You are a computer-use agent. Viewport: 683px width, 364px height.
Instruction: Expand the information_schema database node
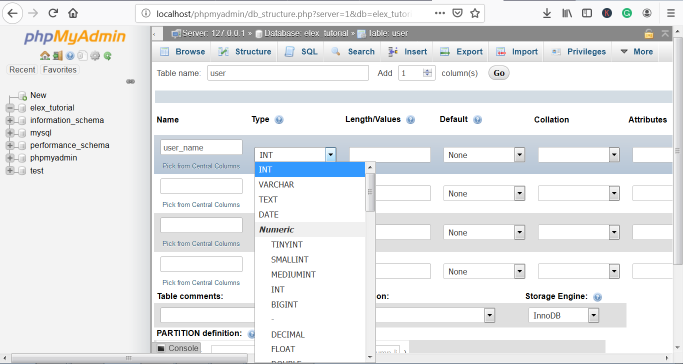10,120
